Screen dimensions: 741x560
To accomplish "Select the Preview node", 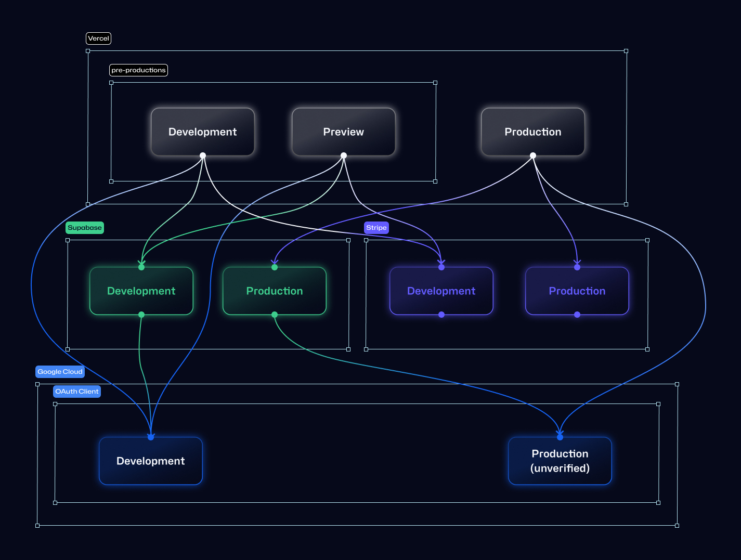I will [x=343, y=132].
